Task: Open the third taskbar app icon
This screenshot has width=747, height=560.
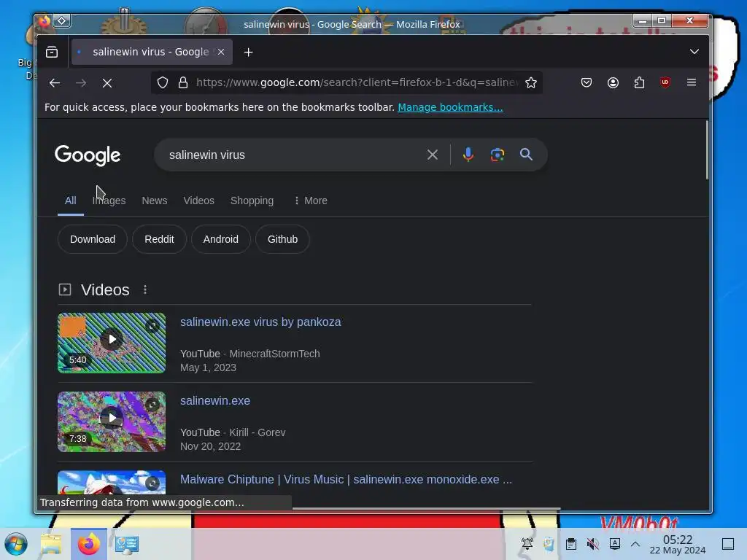Action: pos(127,544)
